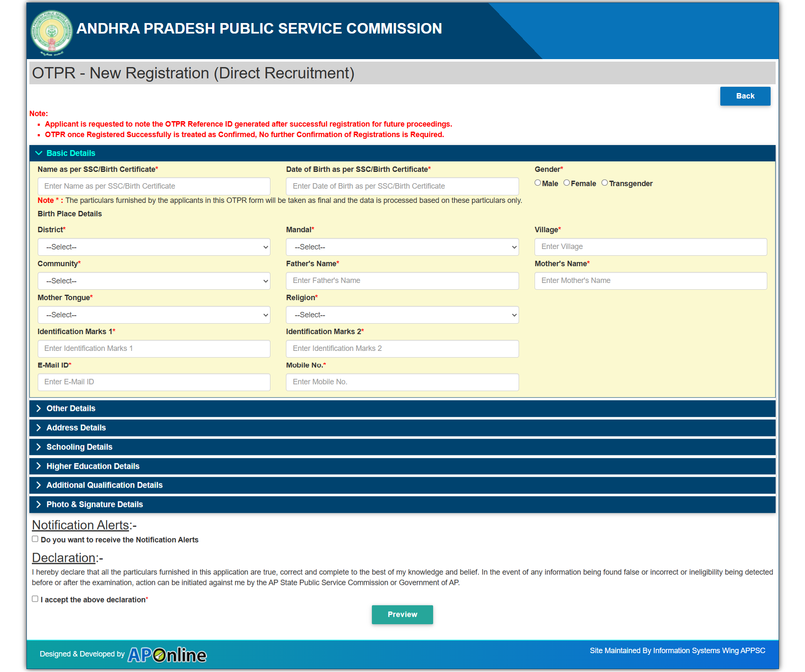Viewport: 805px width, 672px height.
Task: Click chevron icon beside Schooling Details
Action: (x=39, y=447)
